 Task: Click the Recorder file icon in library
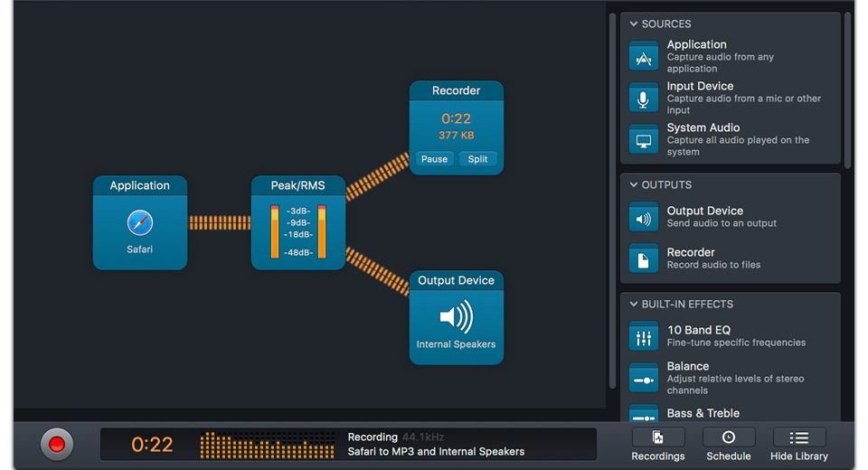click(644, 258)
